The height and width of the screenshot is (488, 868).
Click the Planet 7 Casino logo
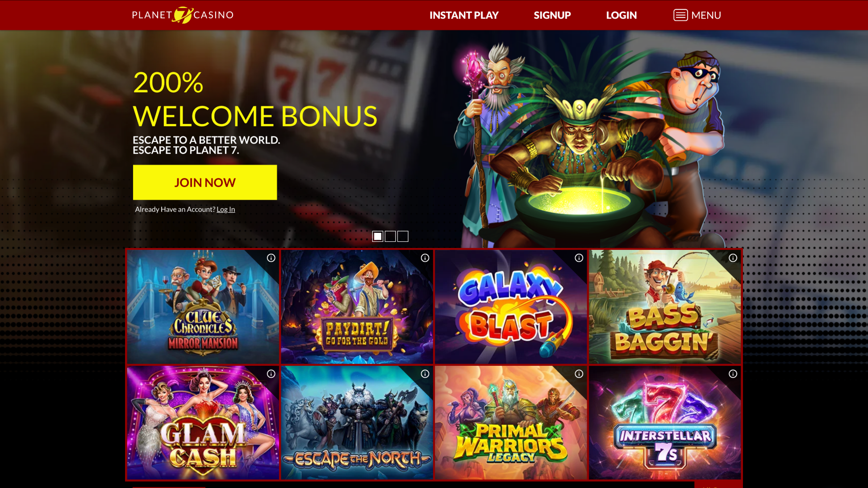click(183, 15)
